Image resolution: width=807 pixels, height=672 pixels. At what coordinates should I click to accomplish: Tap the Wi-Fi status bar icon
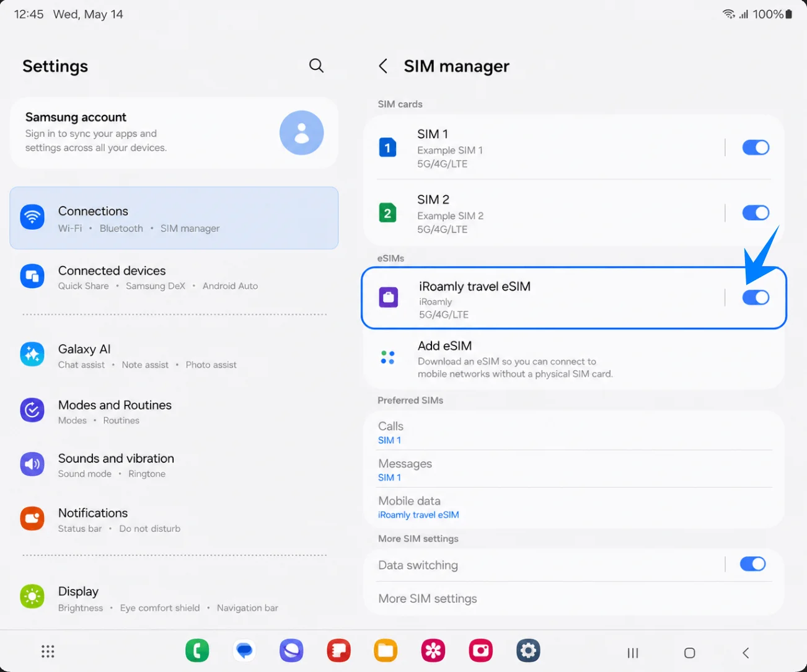tap(729, 14)
